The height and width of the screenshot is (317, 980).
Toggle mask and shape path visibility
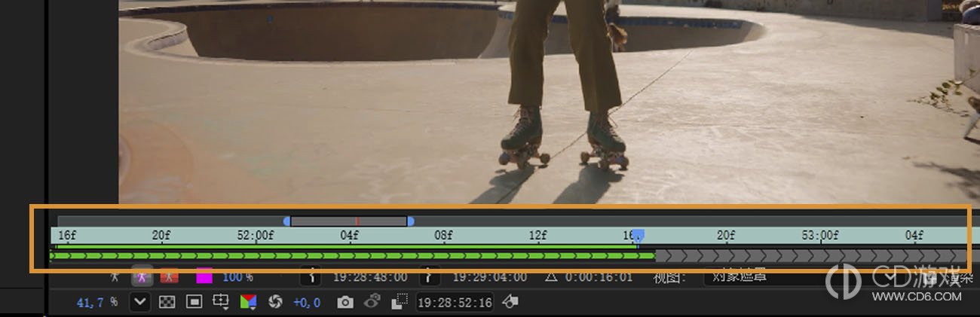(194, 302)
